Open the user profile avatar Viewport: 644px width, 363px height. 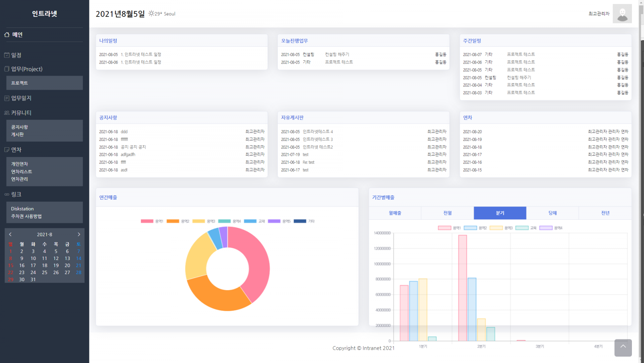[x=622, y=14]
